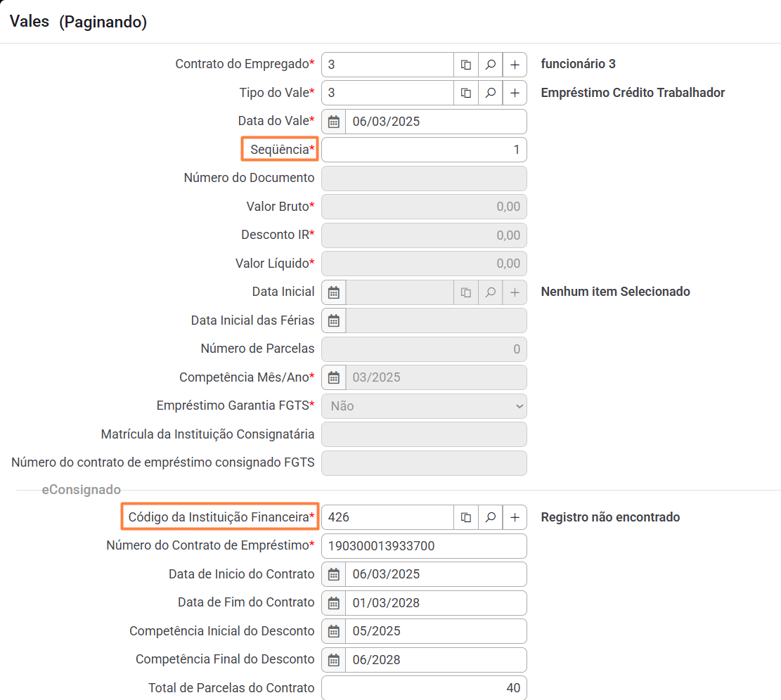Image resolution: width=781 pixels, height=700 pixels.
Task: Click the 'funcionário 3' text
Action: [579, 64]
